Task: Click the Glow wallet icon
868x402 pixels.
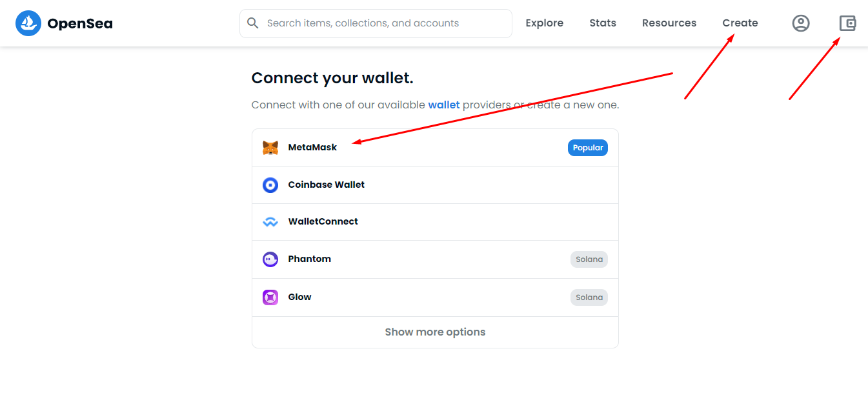Action: 270,297
